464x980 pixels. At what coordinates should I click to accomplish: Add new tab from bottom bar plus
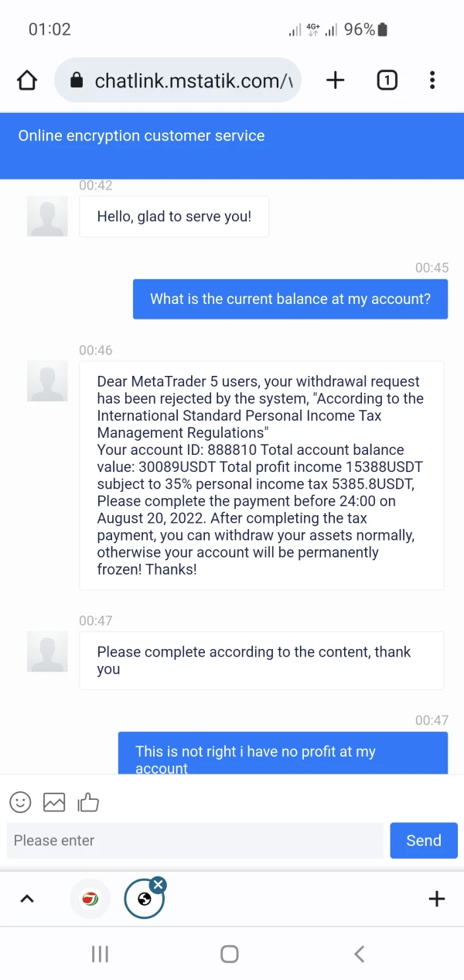coord(437,899)
